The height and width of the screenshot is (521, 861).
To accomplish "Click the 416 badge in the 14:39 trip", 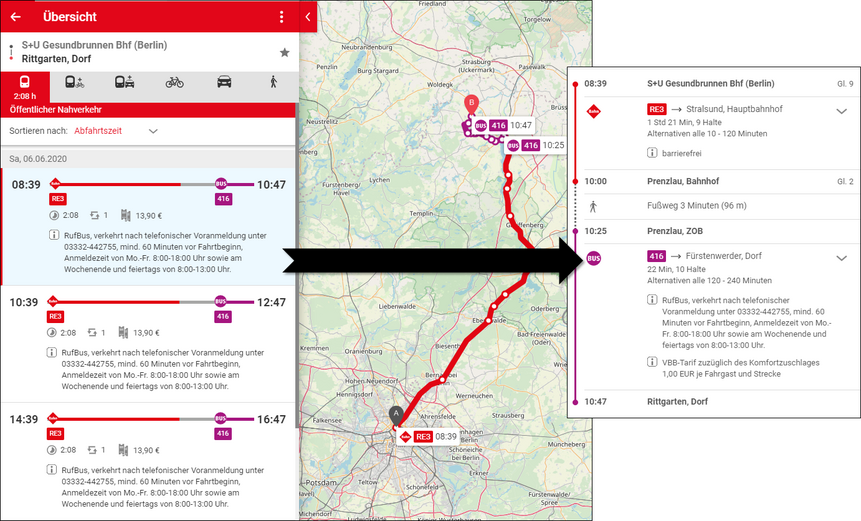I will 222,433.
